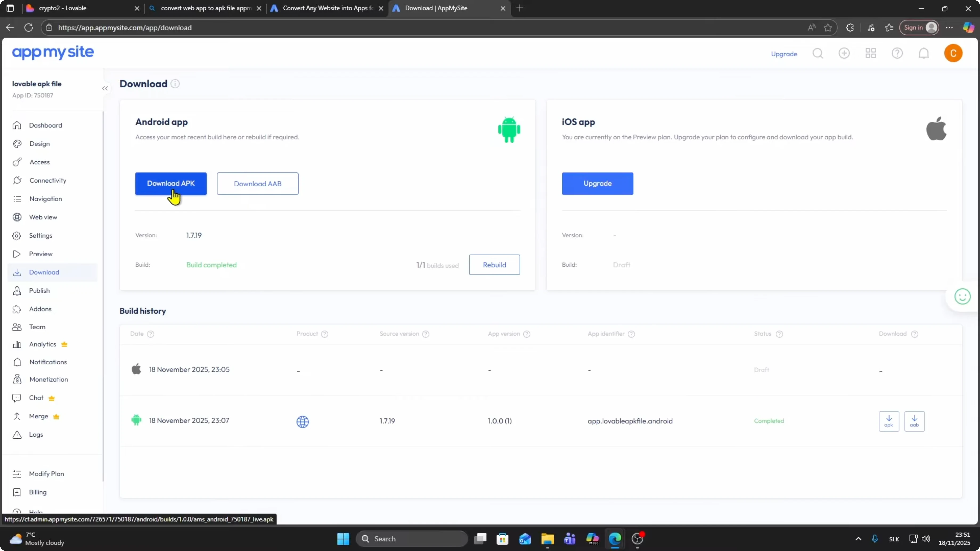
Task: Open Logs in the sidebar
Action: point(52,435)
